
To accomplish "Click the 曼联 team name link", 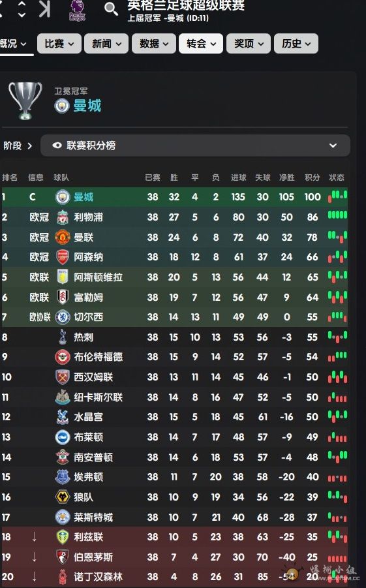I will (84, 238).
